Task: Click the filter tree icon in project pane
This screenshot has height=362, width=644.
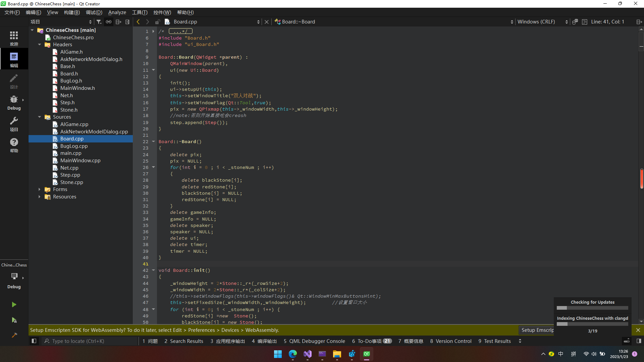Action: (99, 21)
